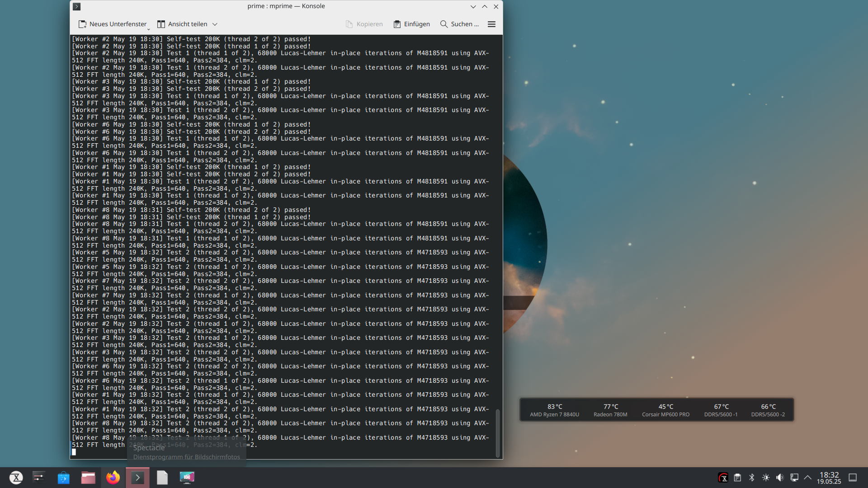Launch the Discover software store

[64, 478]
